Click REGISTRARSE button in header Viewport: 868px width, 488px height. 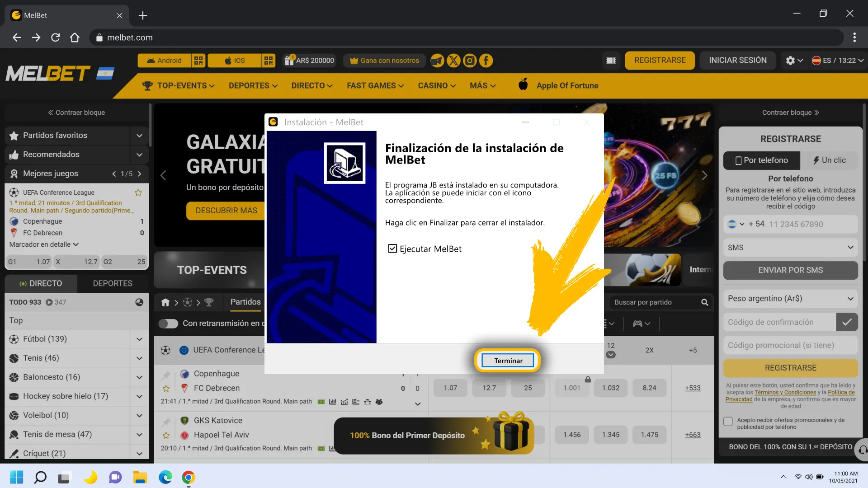click(x=660, y=61)
